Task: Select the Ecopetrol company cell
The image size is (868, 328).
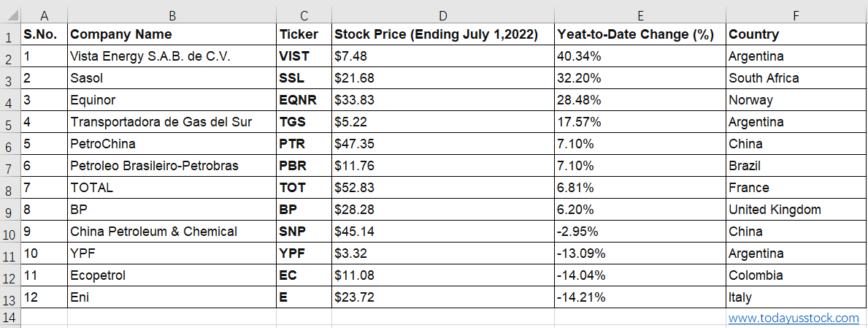Action: pyautogui.click(x=172, y=275)
